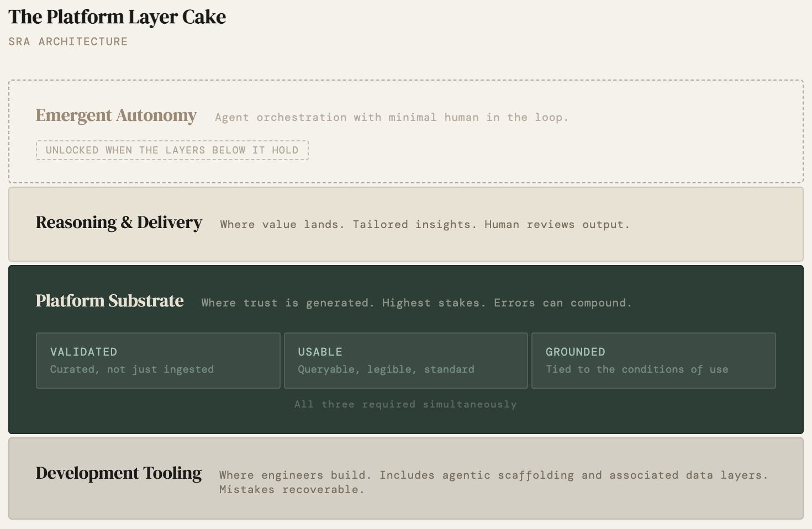The image size is (812, 529).
Task: Select the 'SRA ARCHITECTURE' subtitle label
Action: click(x=68, y=42)
